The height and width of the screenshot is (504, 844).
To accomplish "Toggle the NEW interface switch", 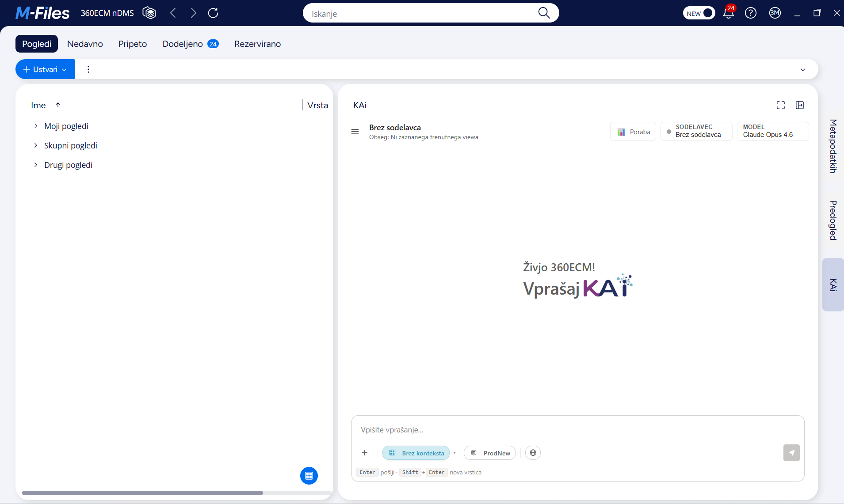I will pyautogui.click(x=699, y=13).
